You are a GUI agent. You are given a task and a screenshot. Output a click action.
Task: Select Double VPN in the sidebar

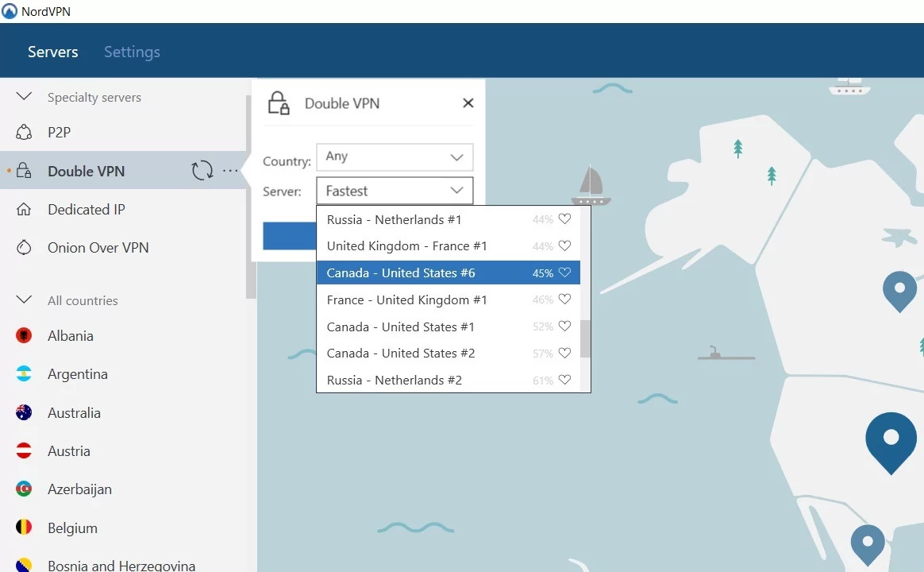[86, 171]
